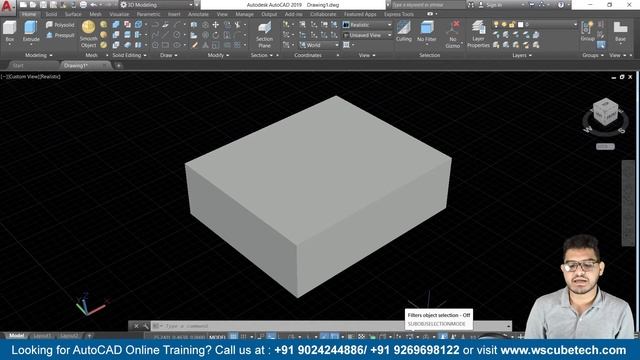Open the Realistic visual style dropdown
640x360 pixels.
coord(367,25)
